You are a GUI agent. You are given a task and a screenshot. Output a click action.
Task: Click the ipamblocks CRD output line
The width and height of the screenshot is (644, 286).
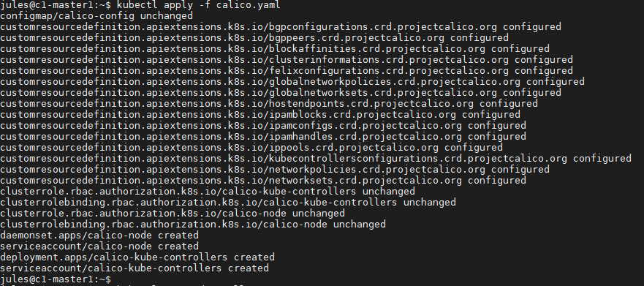coord(260,115)
